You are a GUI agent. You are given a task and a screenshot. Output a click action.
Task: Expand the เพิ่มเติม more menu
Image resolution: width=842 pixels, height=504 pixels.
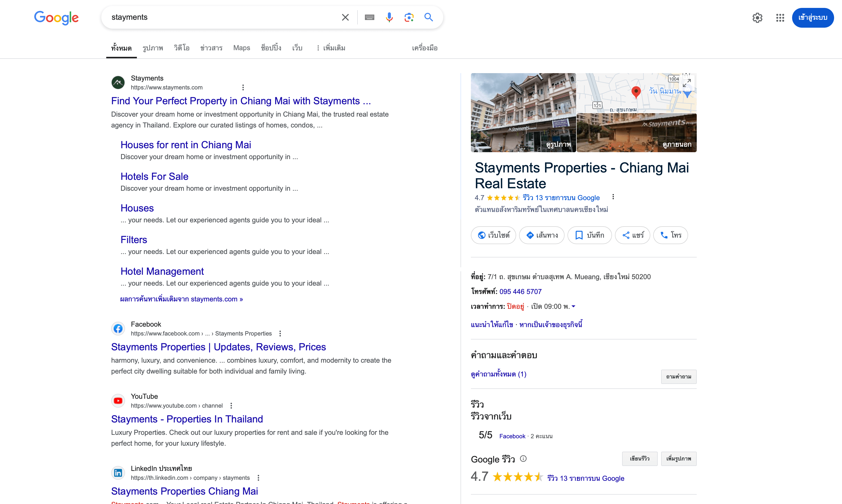tap(331, 48)
